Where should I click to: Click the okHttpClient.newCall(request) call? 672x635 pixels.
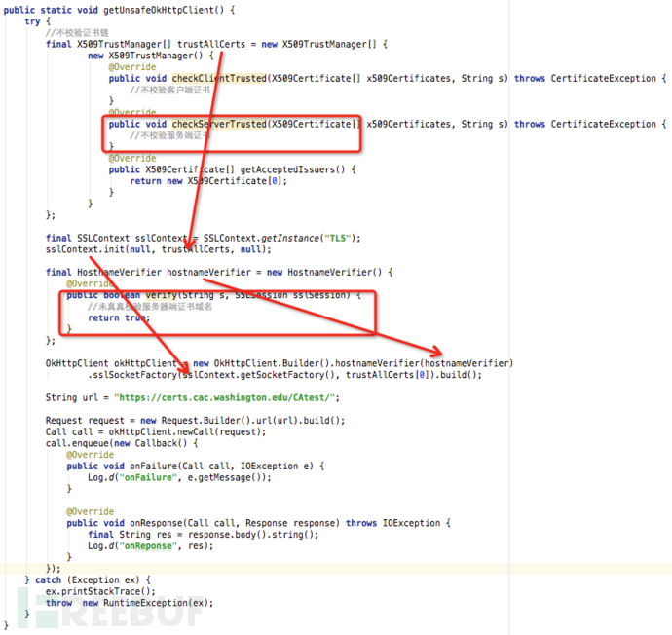[x=185, y=431]
